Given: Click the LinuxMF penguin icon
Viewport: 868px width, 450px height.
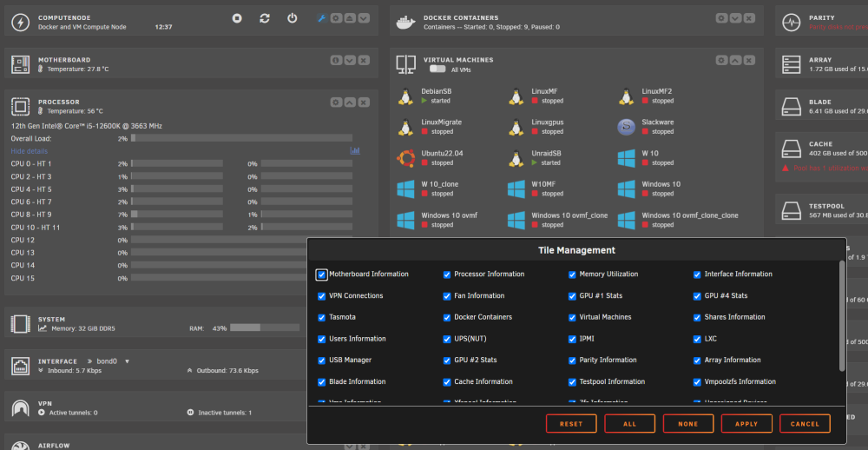Looking at the screenshot, I should click(x=516, y=96).
